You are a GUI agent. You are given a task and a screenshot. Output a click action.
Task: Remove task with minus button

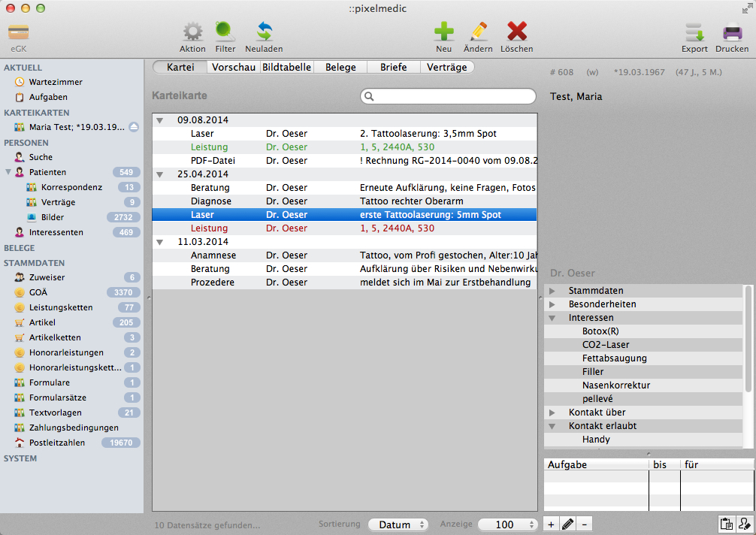pos(585,524)
